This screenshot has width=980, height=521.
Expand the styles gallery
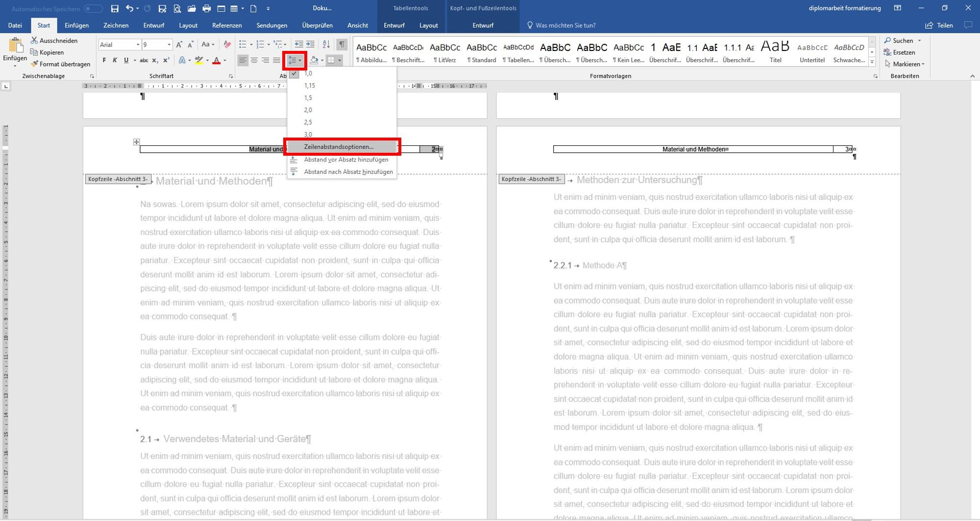[x=872, y=62]
